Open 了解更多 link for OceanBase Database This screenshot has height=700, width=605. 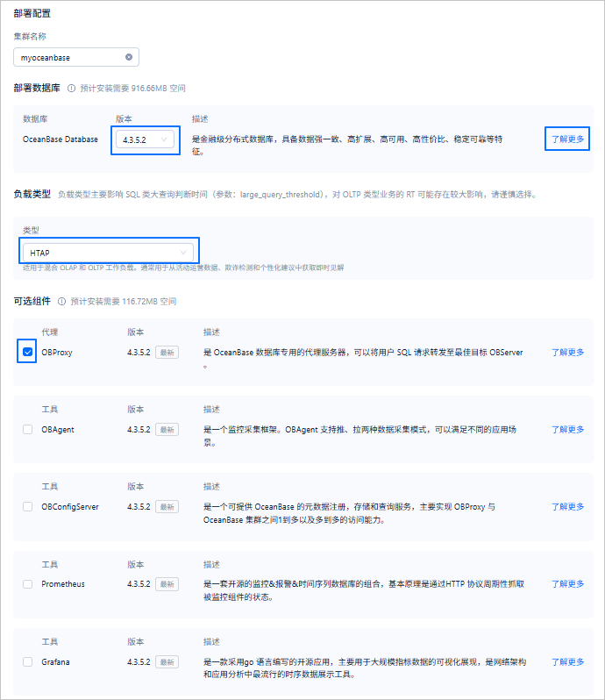[x=567, y=139]
